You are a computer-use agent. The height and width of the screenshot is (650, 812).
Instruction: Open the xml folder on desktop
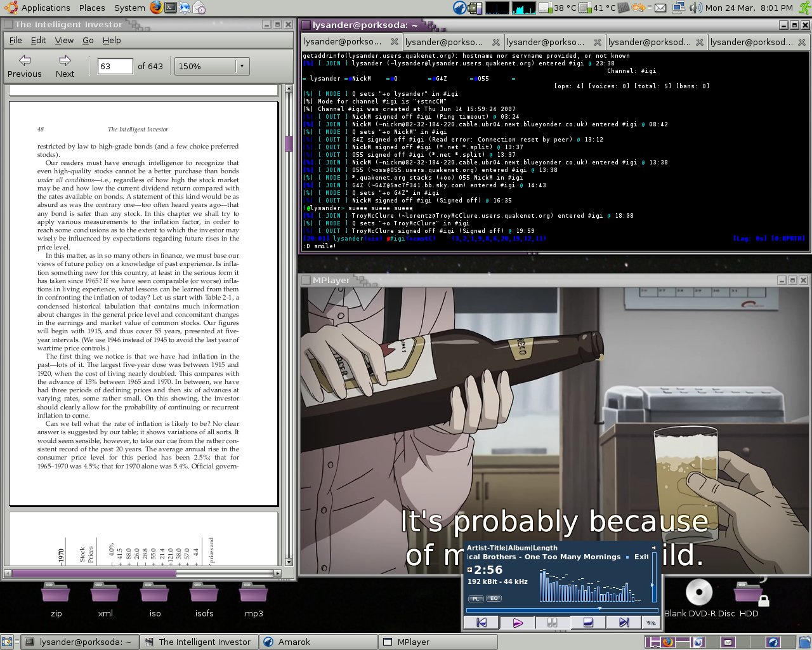[105, 600]
